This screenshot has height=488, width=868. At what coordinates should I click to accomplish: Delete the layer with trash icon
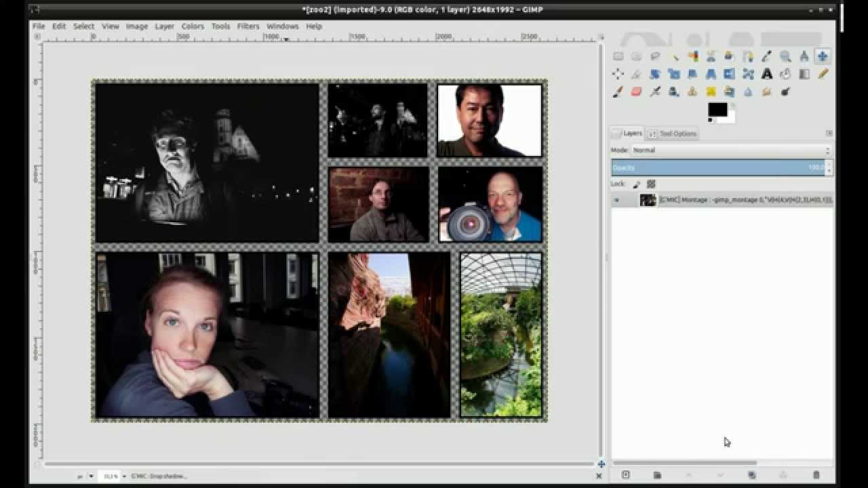pyautogui.click(x=816, y=475)
